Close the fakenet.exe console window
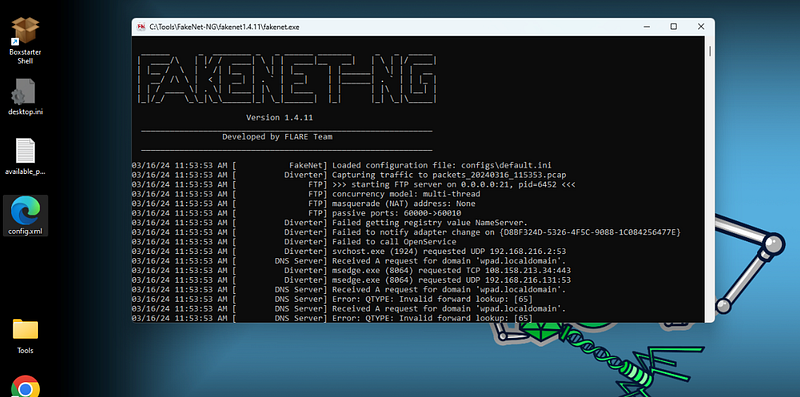 pos(701,27)
